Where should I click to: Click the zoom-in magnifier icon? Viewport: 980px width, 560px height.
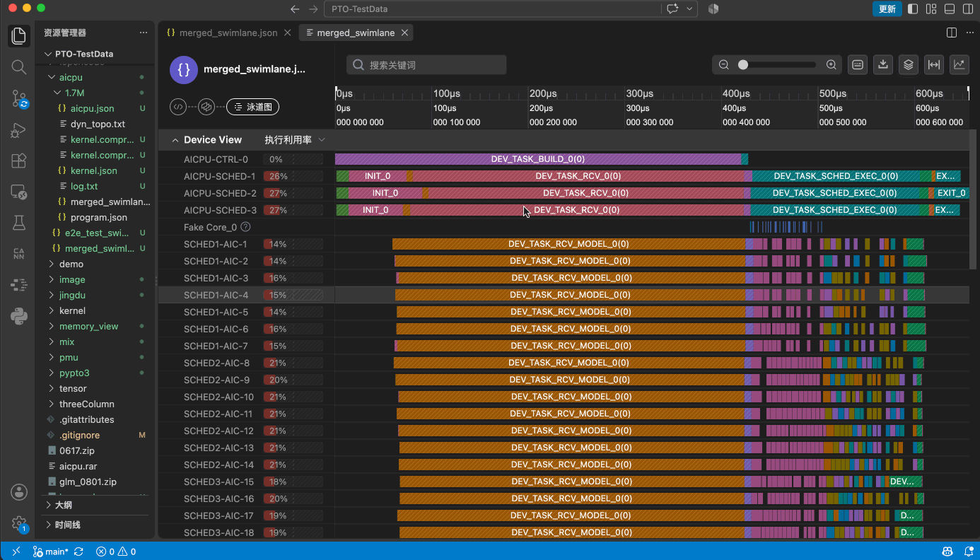click(832, 64)
